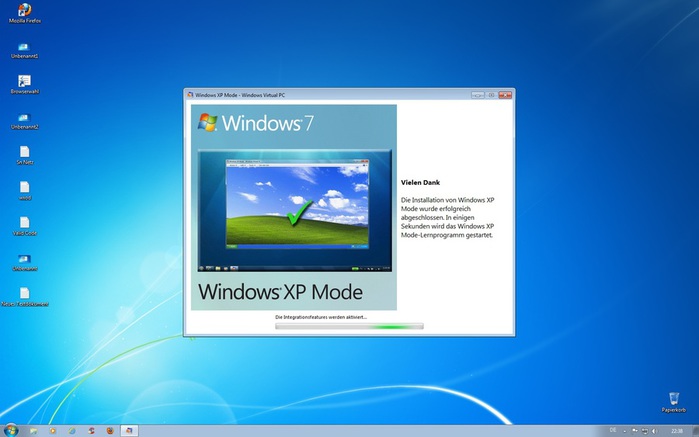699x437 pixels.
Task: Select the Neues Textdokument file icon
Action: coord(25,297)
